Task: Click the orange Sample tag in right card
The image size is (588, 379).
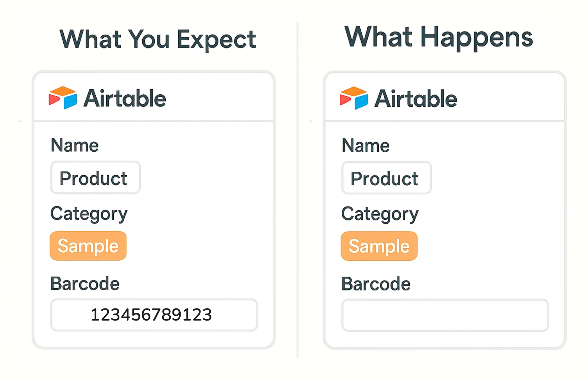Action: pyautogui.click(x=379, y=246)
